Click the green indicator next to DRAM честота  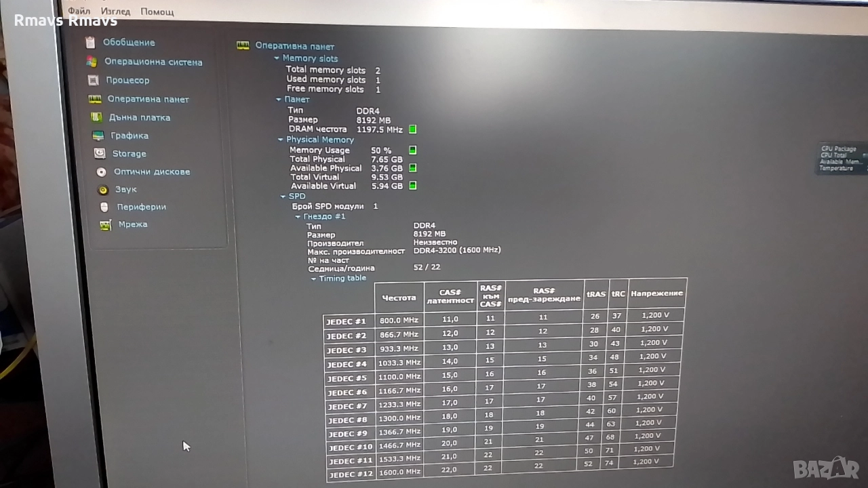pos(412,129)
